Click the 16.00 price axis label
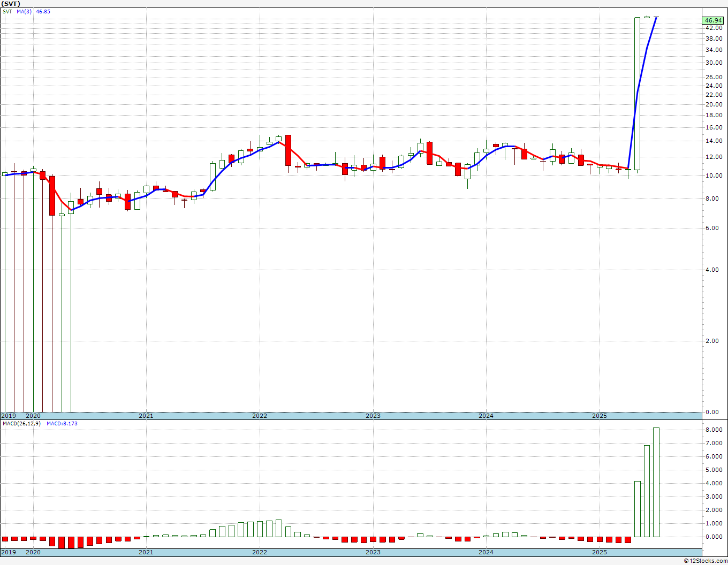The height and width of the screenshot is (565, 728). click(x=713, y=128)
